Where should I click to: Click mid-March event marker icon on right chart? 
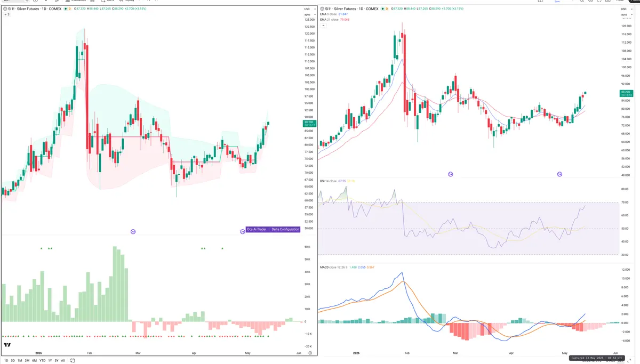tap(450, 174)
